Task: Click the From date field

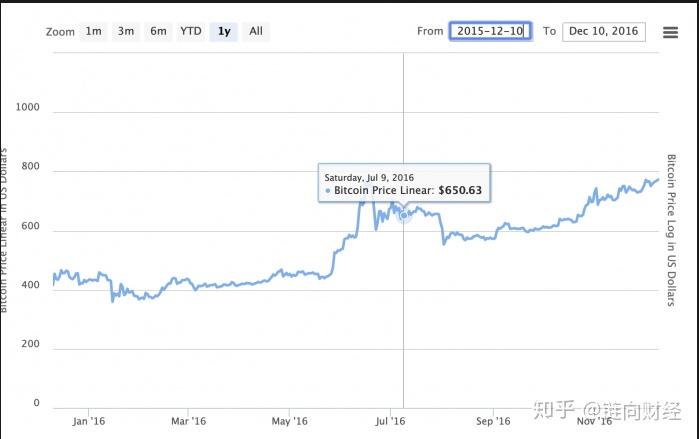Action: [x=490, y=31]
